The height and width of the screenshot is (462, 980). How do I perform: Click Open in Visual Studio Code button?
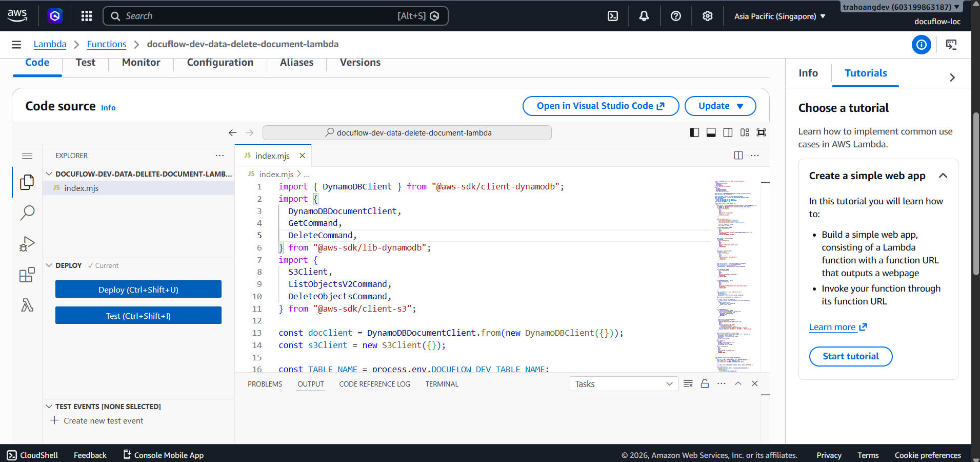[601, 106]
